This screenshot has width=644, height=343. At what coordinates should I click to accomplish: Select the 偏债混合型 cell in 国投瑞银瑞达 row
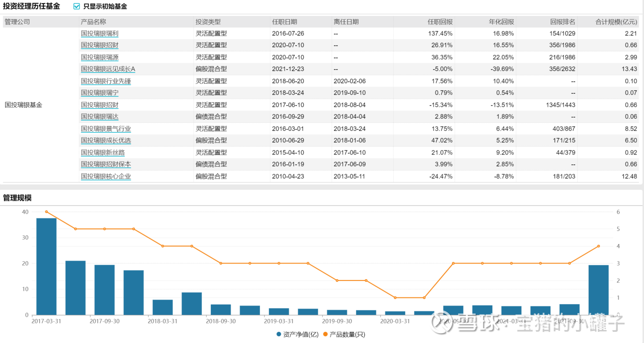tap(211, 117)
